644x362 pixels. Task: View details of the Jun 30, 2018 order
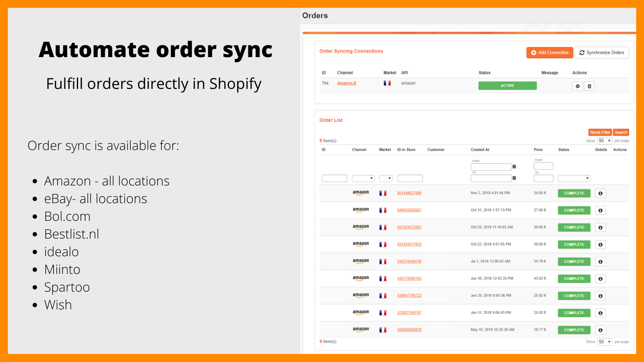[601, 279]
